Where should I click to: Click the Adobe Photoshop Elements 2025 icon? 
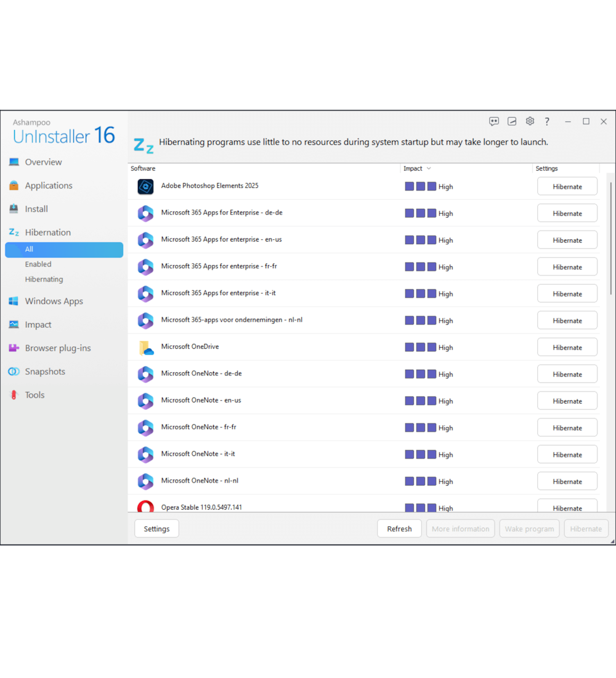click(x=145, y=186)
